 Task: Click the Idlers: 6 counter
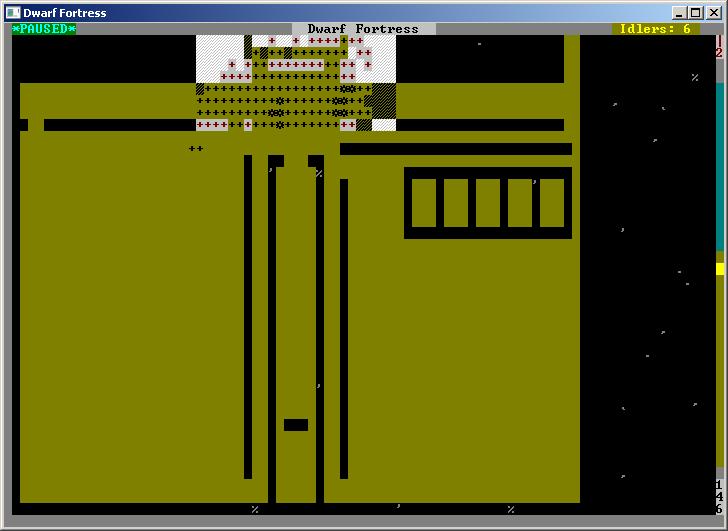tap(655, 29)
